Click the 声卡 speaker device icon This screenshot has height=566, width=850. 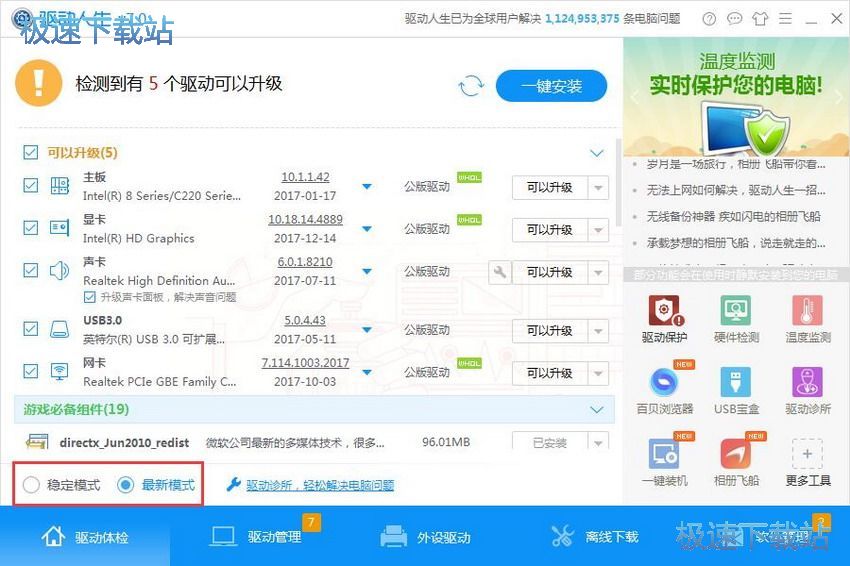60,270
